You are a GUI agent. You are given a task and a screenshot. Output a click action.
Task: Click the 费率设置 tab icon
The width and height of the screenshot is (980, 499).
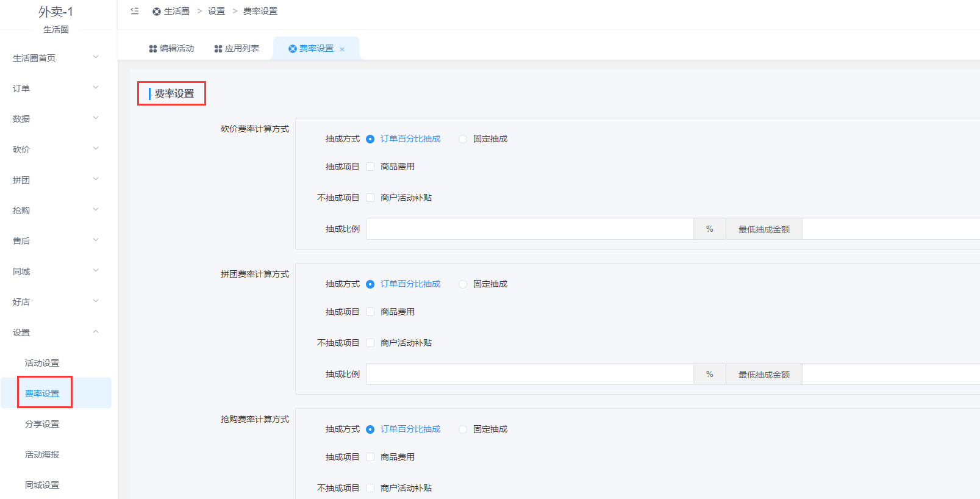pyautogui.click(x=293, y=49)
